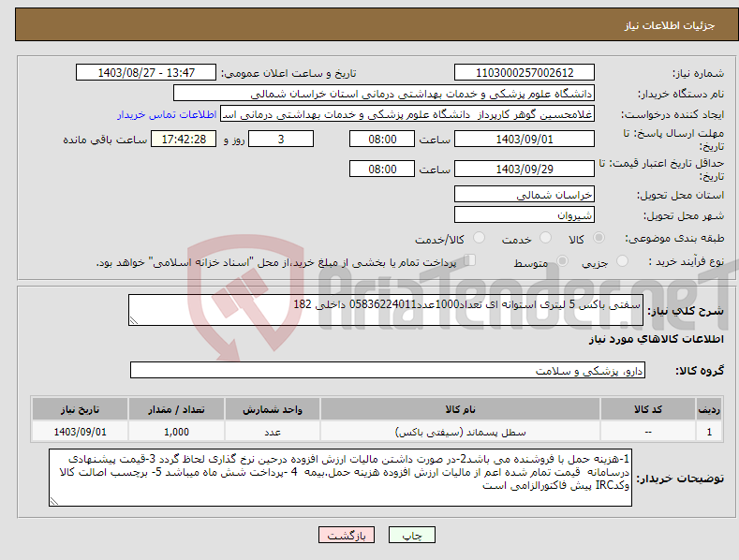Click the price validity date 1403/09/29 field
The width and height of the screenshot is (739, 560).
(x=525, y=169)
